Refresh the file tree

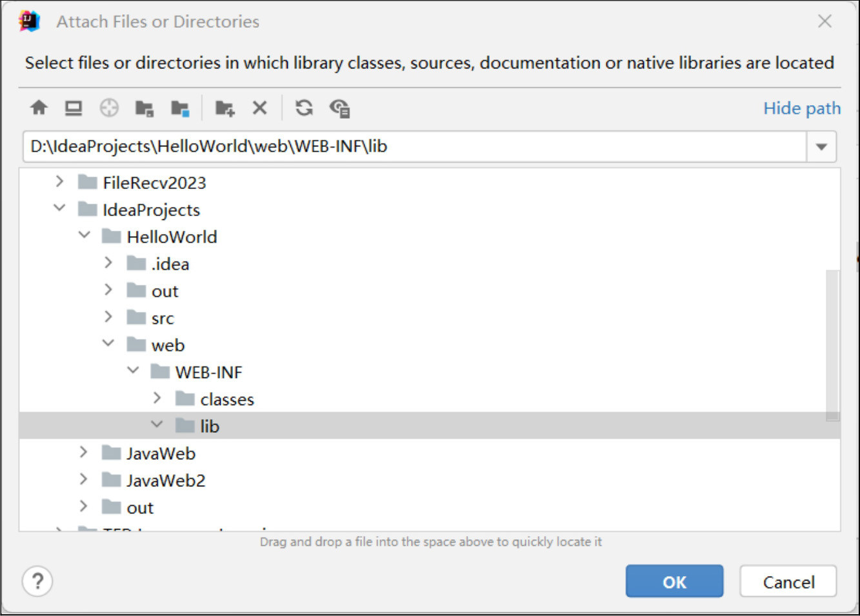(304, 108)
